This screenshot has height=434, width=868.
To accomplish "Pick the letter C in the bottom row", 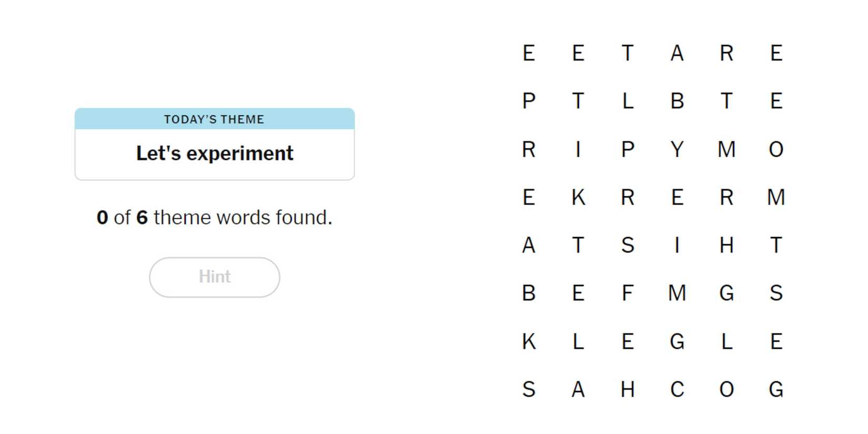I will pyautogui.click(x=677, y=390).
